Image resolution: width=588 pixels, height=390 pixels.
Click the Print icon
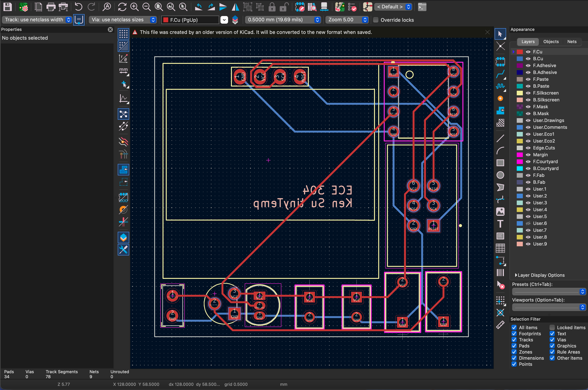51,7
